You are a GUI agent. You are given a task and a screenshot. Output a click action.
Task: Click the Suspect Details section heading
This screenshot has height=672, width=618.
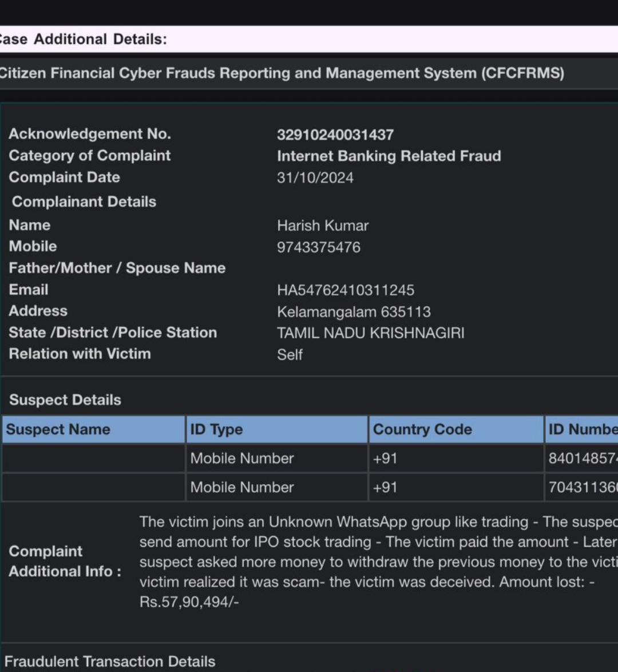click(x=65, y=400)
